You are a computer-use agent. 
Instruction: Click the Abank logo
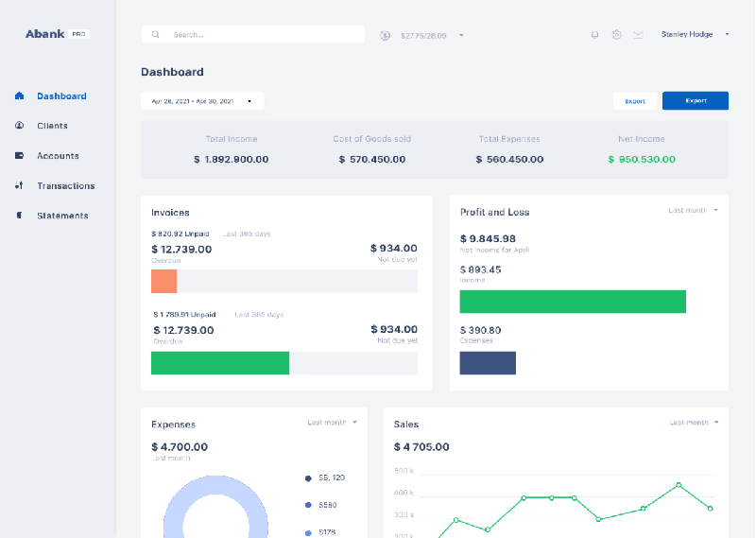coord(44,34)
